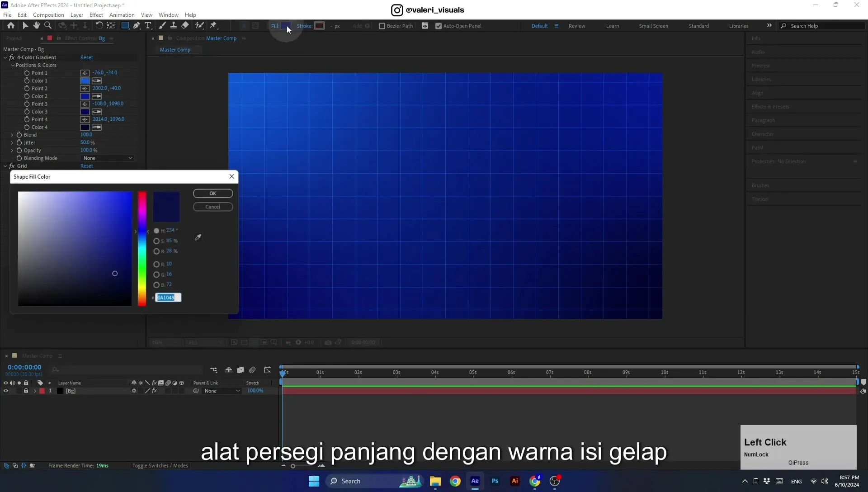Reset the 4-Color Gradient effect
Image resolution: width=868 pixels, height=492 pixels.
87,57
